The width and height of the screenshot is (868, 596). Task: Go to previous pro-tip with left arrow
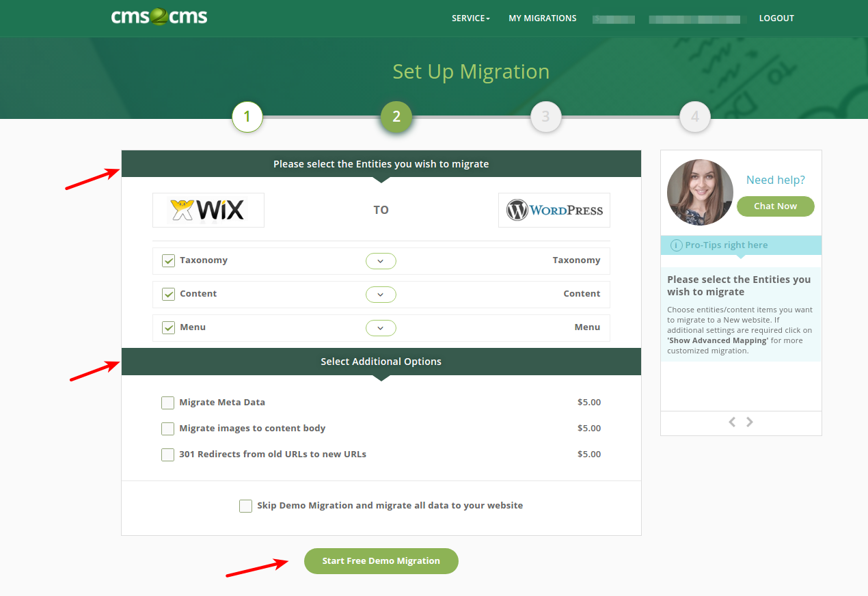click(732, 422)
